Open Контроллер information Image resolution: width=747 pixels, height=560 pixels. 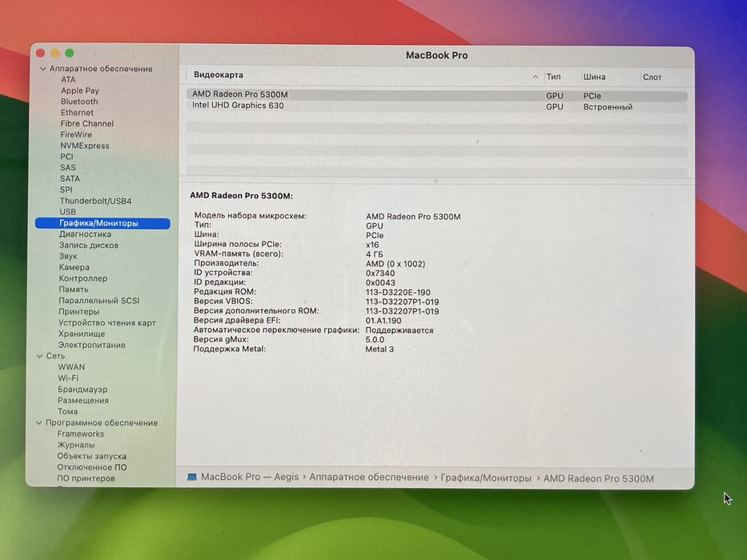[x=83, y=278]
